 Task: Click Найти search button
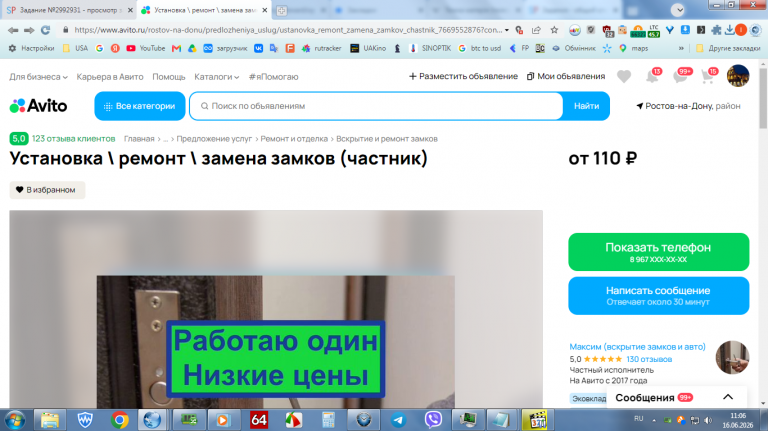click(x=586, y=106)
